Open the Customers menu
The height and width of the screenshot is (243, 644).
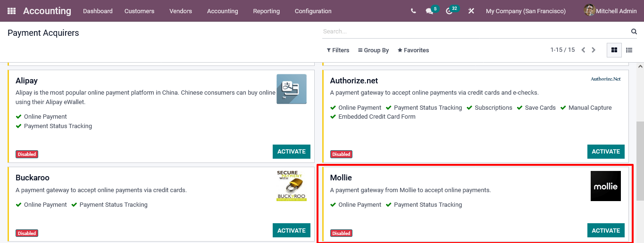(x=139, y=11)
